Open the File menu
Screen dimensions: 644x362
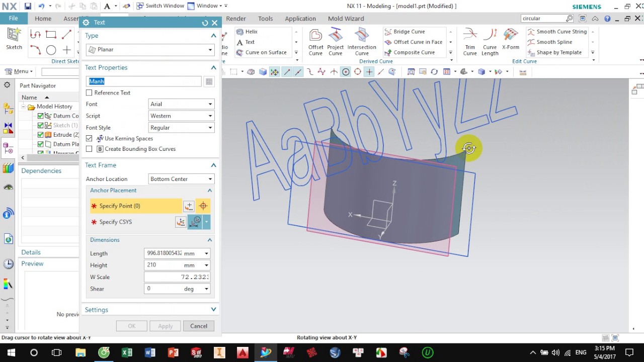(x=14, y=18)
